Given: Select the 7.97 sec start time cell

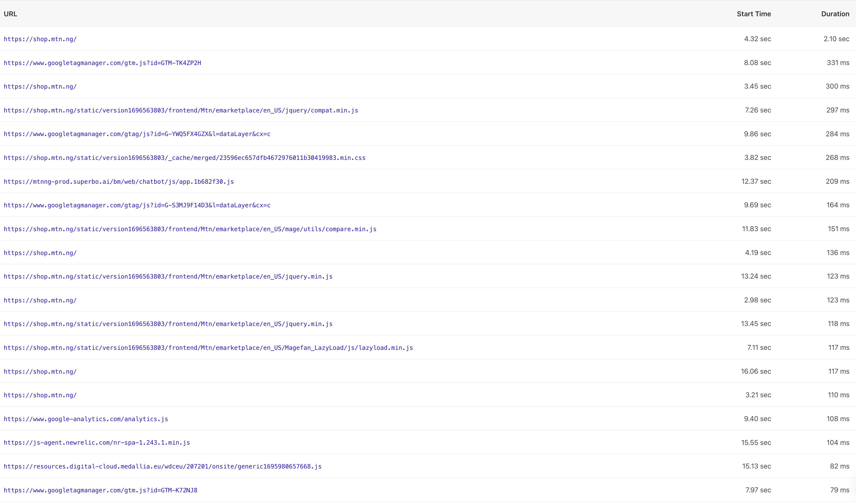Looking at the screenshot, I should (758, 490).
